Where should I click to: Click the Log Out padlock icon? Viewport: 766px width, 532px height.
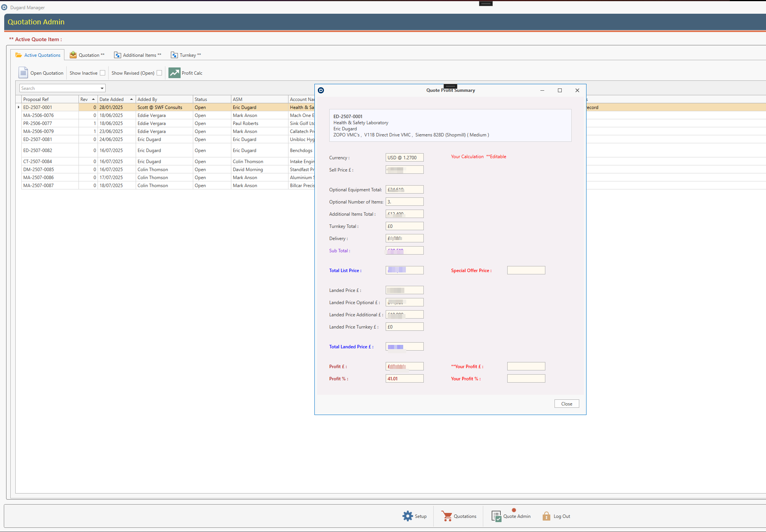546,516
